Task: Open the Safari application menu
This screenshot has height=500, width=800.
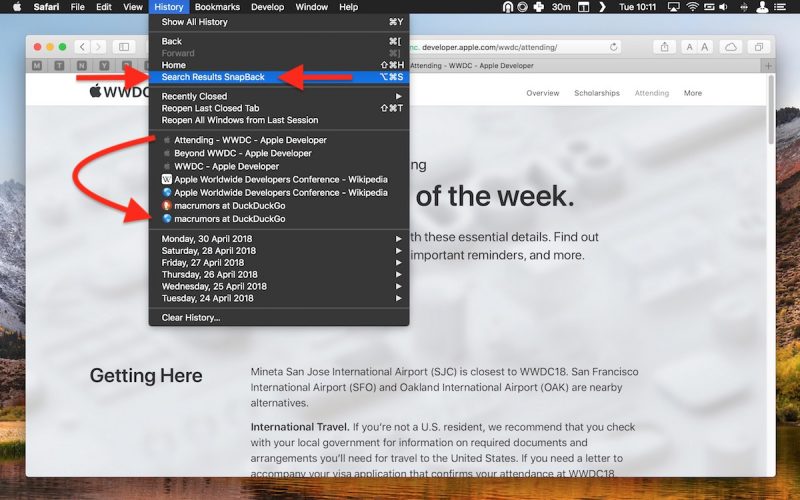Action: [46, 7]
